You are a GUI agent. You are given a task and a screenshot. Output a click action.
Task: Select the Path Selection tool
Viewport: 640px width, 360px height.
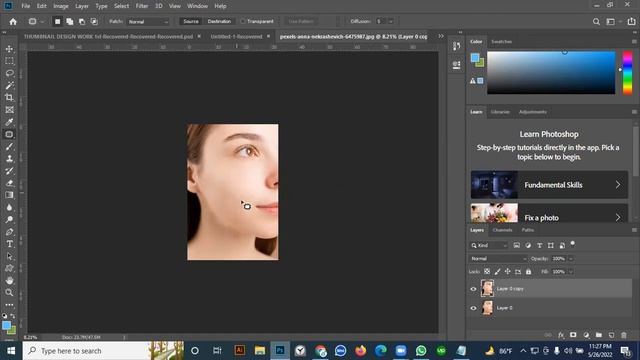coord(9,256)
